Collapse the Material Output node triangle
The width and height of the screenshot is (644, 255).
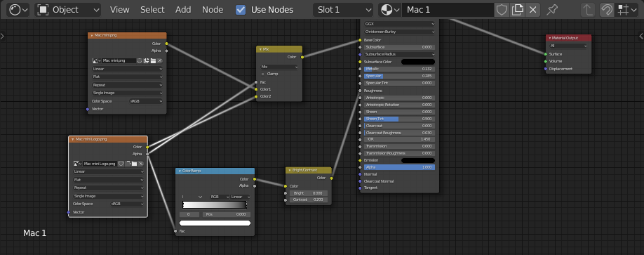click(549, 38)
